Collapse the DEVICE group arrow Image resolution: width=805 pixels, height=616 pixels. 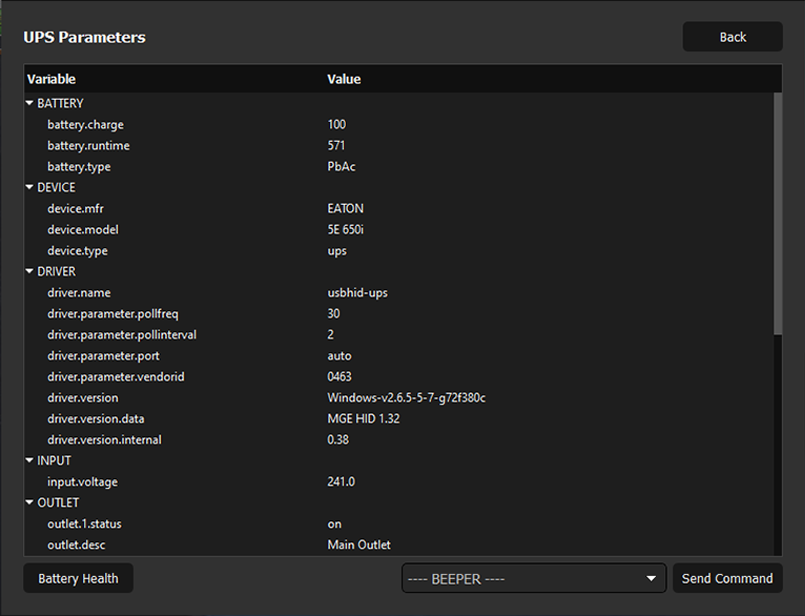pyautogui.click(x=30, y=187)
